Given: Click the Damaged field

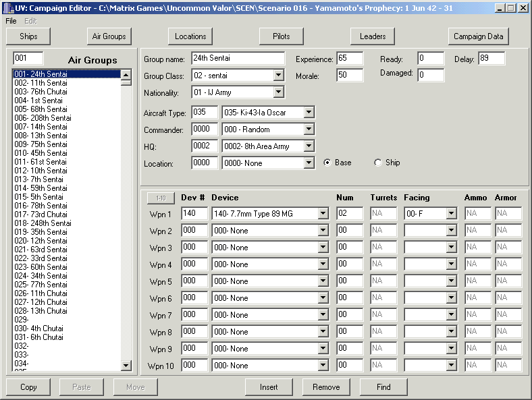Looking at the screenshot, I should (431, 75).
